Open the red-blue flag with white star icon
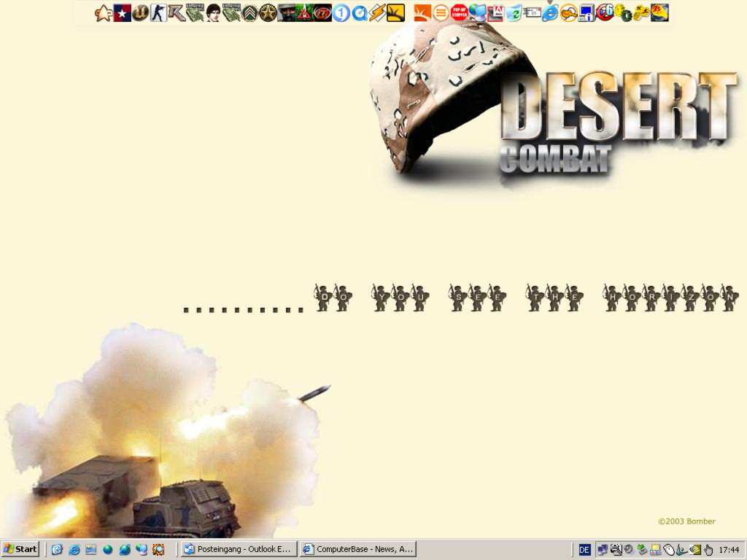The image size is (747, 560). [122, 13]
